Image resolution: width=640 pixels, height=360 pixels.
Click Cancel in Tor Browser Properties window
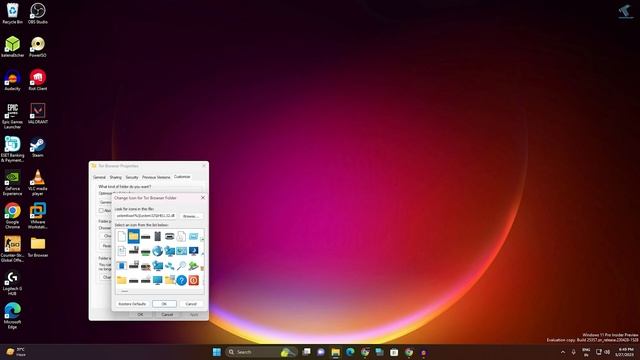[167, 315]
